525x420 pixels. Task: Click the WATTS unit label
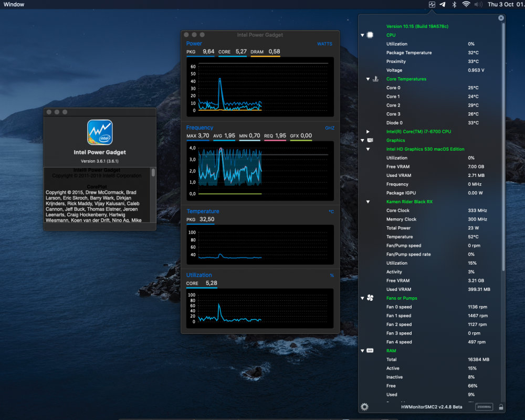(x=324, y=44)
